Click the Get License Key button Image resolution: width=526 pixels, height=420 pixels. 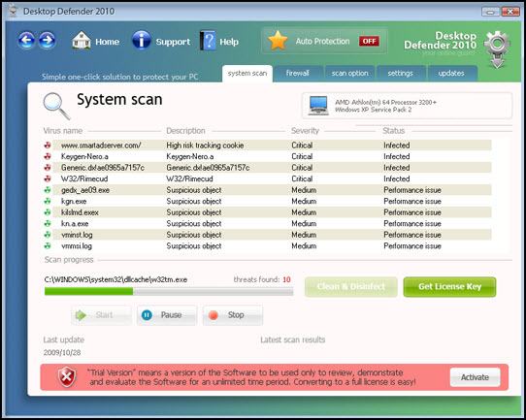tap(449, 286)
